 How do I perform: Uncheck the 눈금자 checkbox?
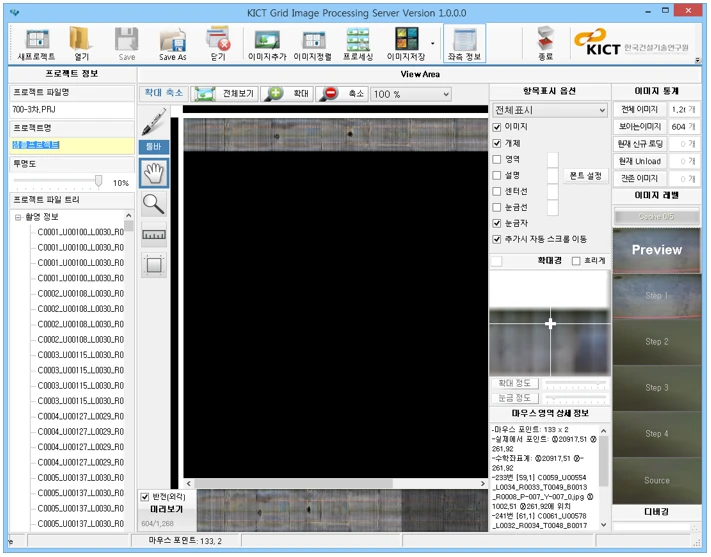click(497, 223)
